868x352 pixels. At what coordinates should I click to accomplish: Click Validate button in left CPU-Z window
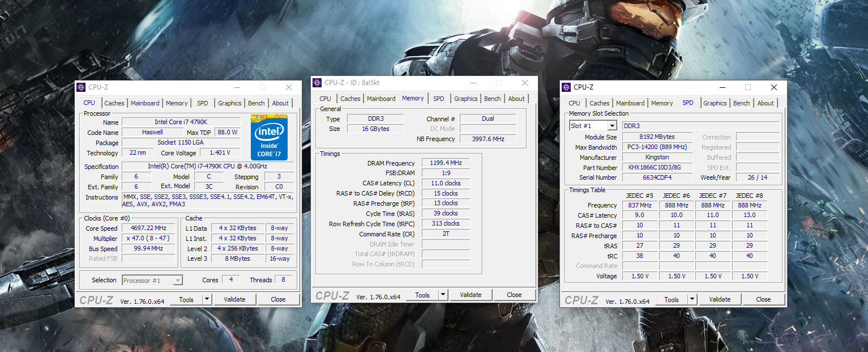(x=234, y=299)
